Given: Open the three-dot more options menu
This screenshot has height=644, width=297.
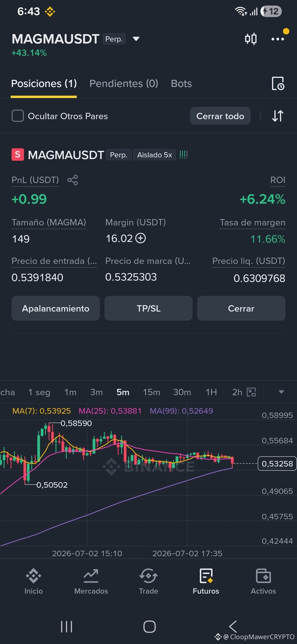Looking at the screenshot, I should pos(278,39).
